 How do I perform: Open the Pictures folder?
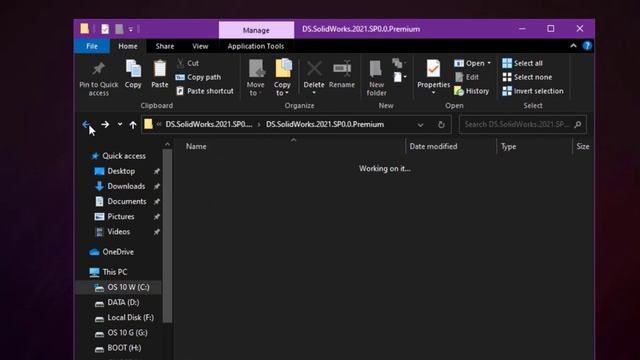121,216
